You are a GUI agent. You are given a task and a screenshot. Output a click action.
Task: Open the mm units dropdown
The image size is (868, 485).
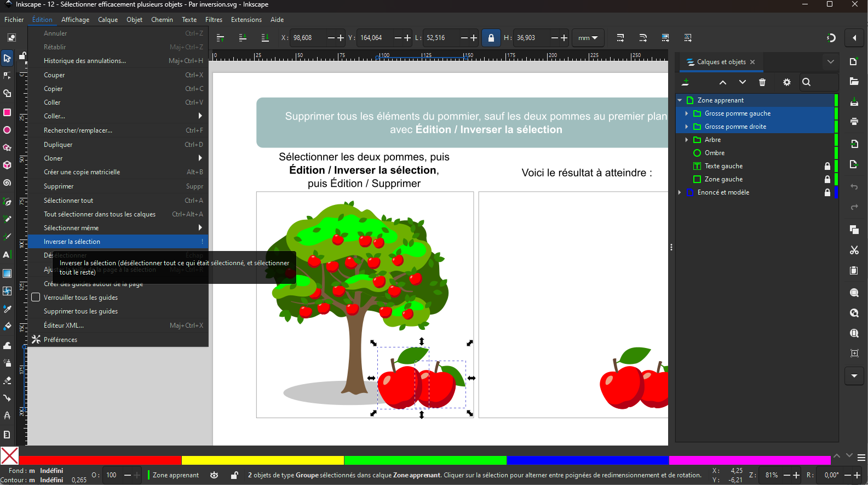(x=588, y=38)
